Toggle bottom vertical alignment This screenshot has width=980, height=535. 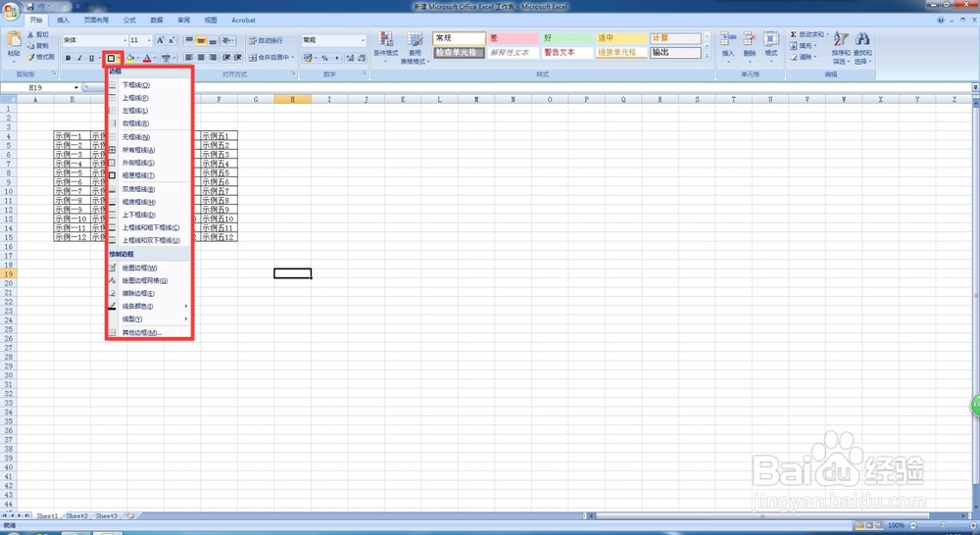point(213,40)
